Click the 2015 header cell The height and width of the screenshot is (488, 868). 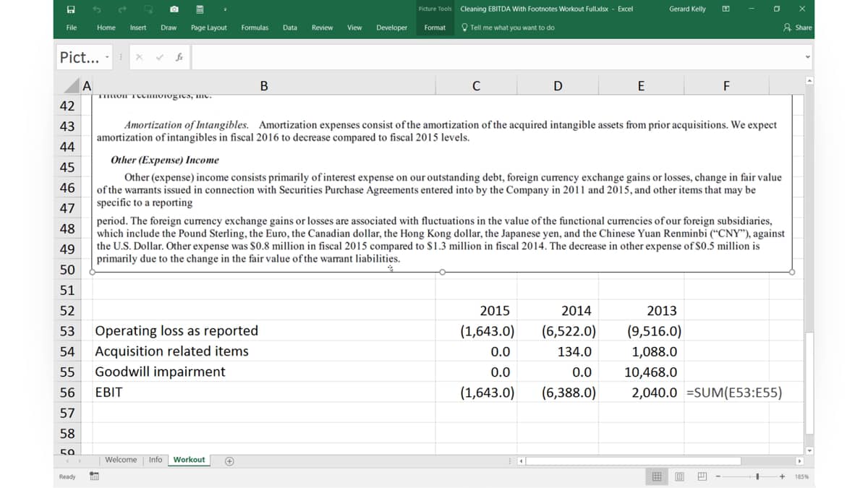click(476, 311)
